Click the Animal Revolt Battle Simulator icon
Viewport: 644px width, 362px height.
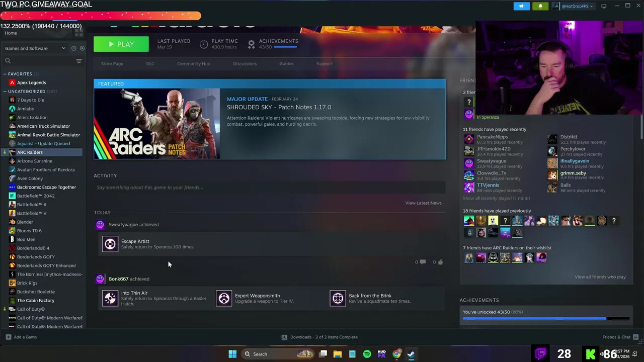coord(12,135)
